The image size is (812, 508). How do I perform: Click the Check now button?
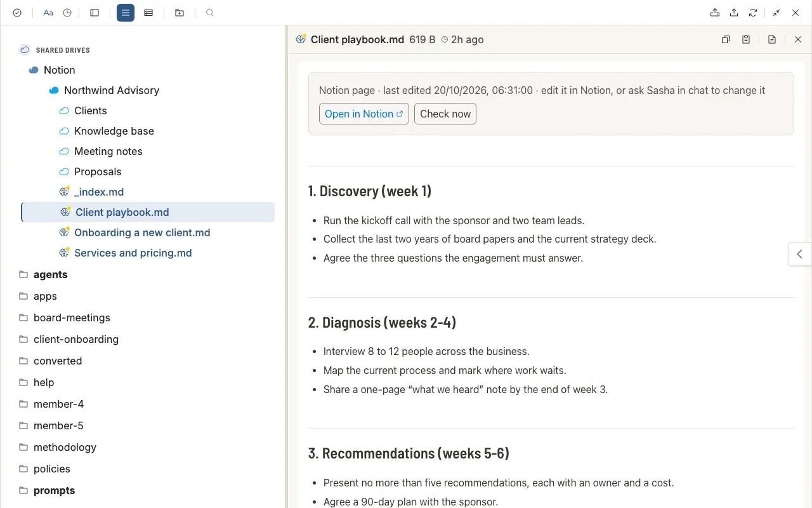pyautogui.click(x=445, y=114)
